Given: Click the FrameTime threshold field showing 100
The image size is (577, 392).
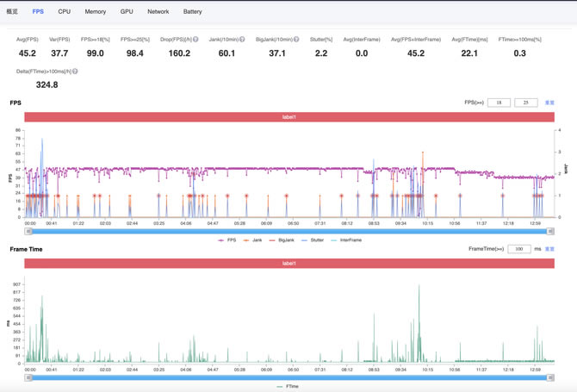Looking at the screenshot, I should (x=518, y=249).
